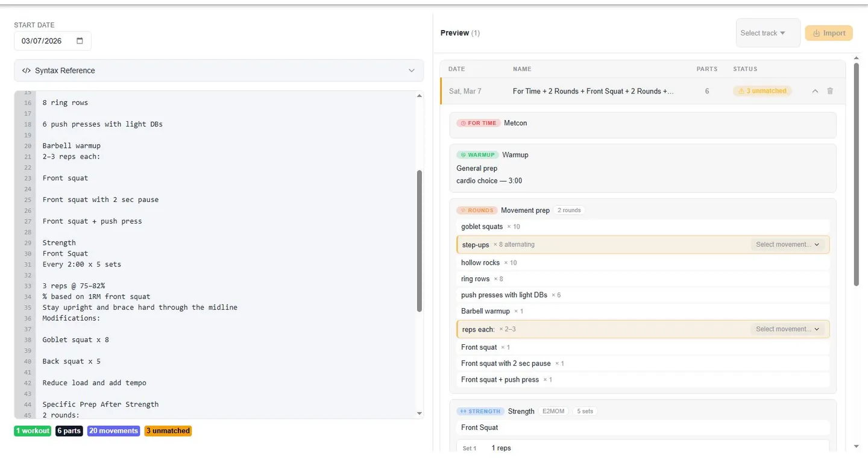Click the PARTS column header

[707, 69]
